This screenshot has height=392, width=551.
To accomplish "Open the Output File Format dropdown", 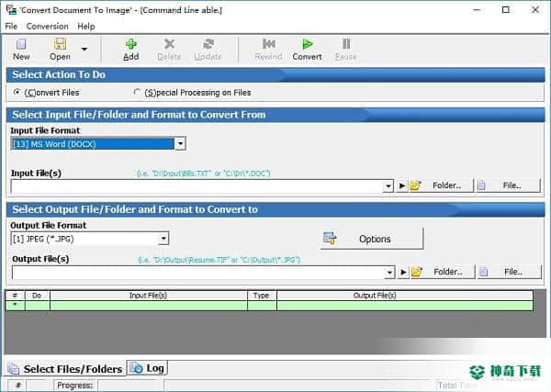I will [163, 239].
